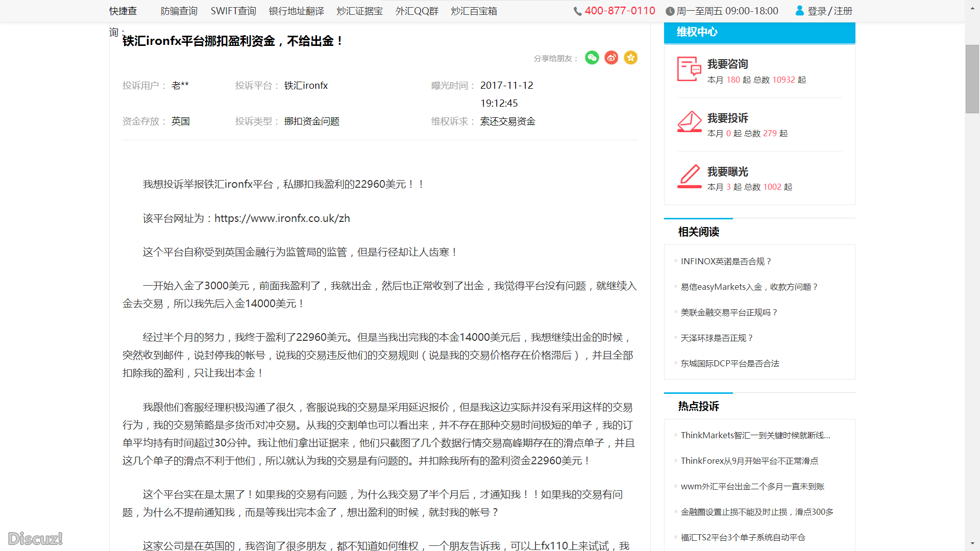This screenshot has width=980, height=551.
Task: Open hot complaint 福汇TS2平台3个单子系统自动平仓
Action: click(743, 537)
